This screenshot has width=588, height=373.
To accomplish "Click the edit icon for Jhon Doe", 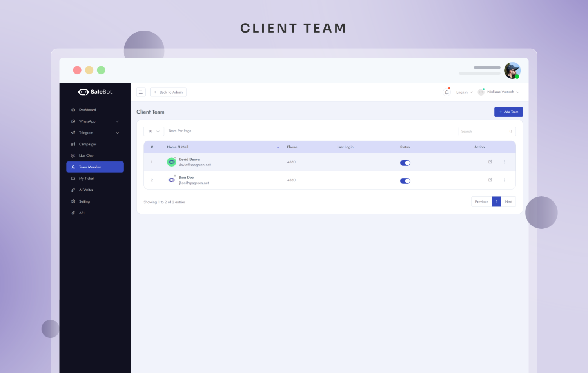I will (490, 180).
